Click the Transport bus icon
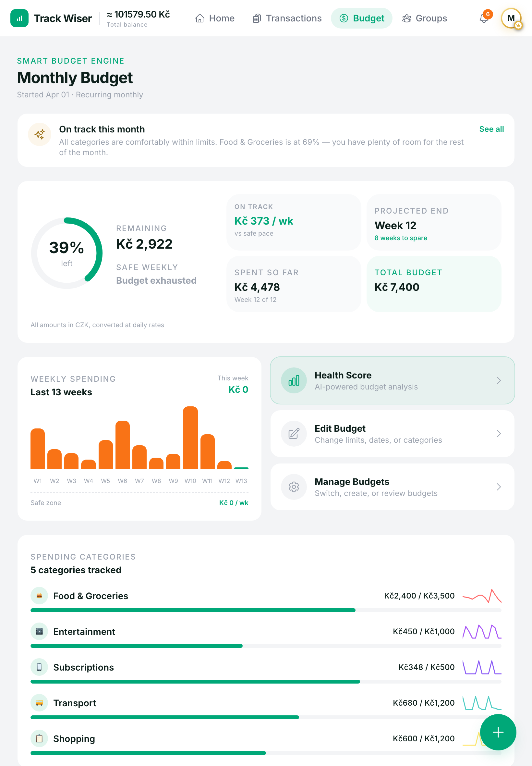This screenshot has height=766, width=532. pos(39,703)
